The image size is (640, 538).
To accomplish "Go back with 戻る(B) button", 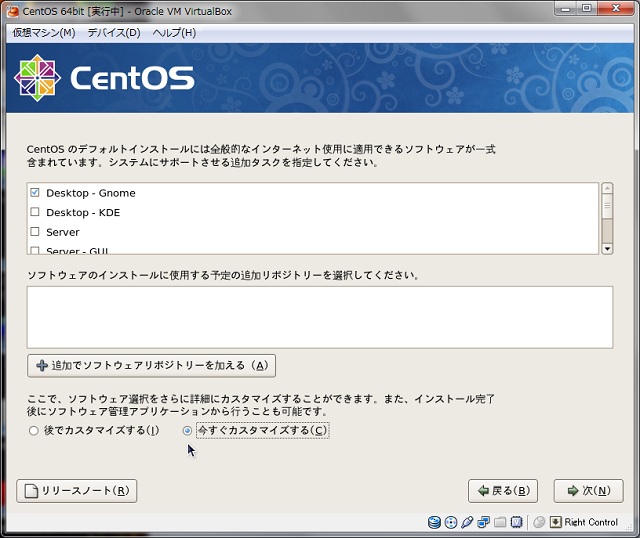I will click(x=503, y=491).
